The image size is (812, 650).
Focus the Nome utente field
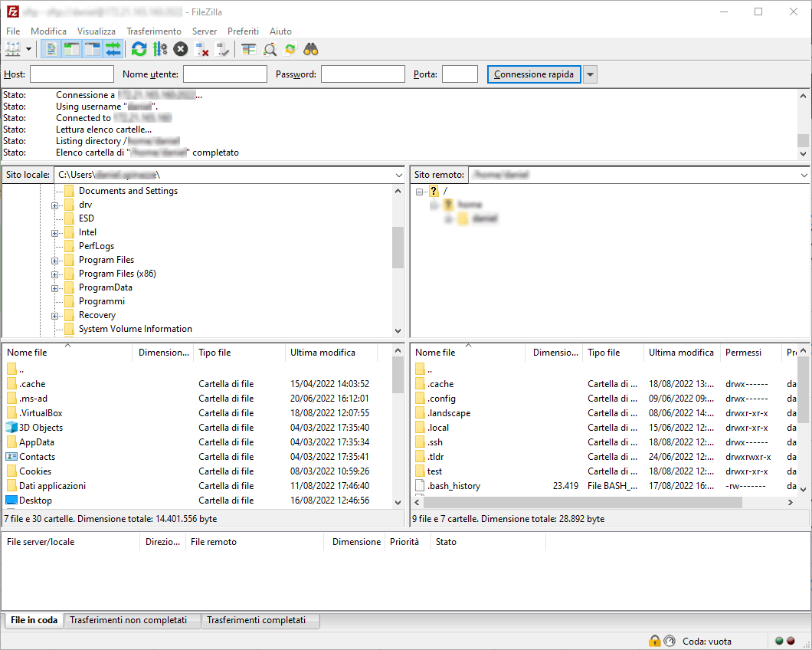225,74
